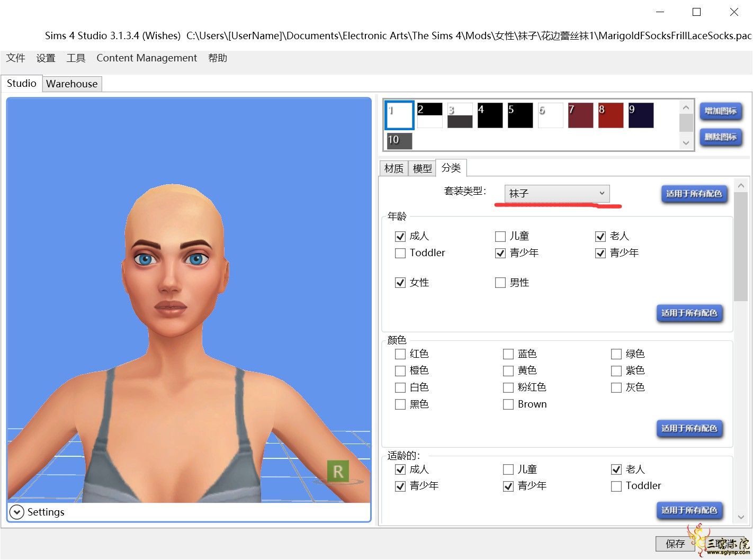This screenshot has width=753, height=560.
Task: Select white swatch number 6
Action: click(550, 115)
